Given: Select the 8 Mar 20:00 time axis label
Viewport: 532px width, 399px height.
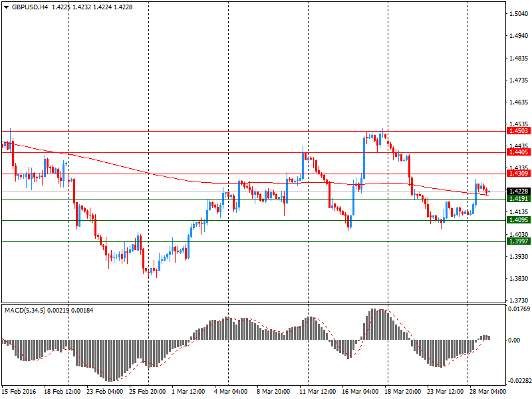Looking at the screenshot, I should [x=273, y=392].
